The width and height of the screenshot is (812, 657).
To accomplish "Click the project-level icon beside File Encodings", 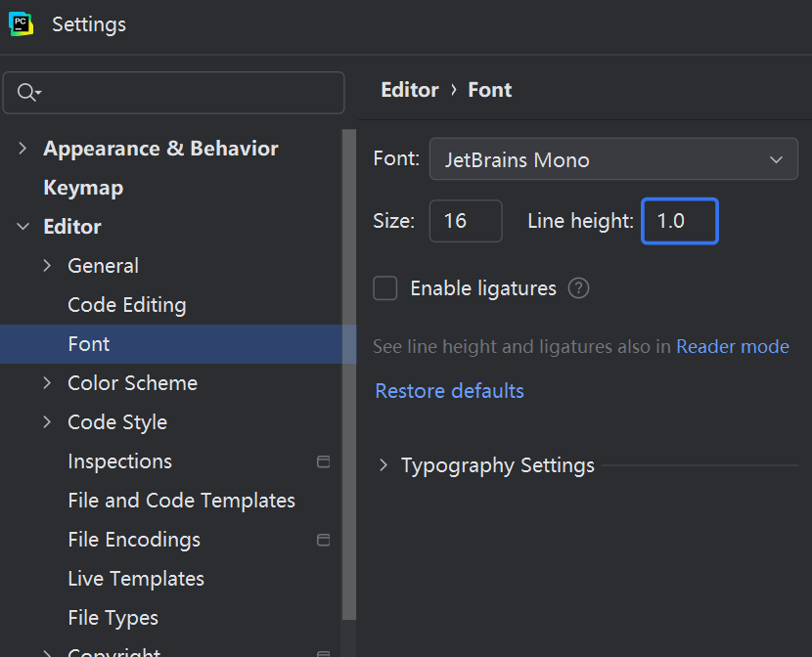I will tap(324, 540).
